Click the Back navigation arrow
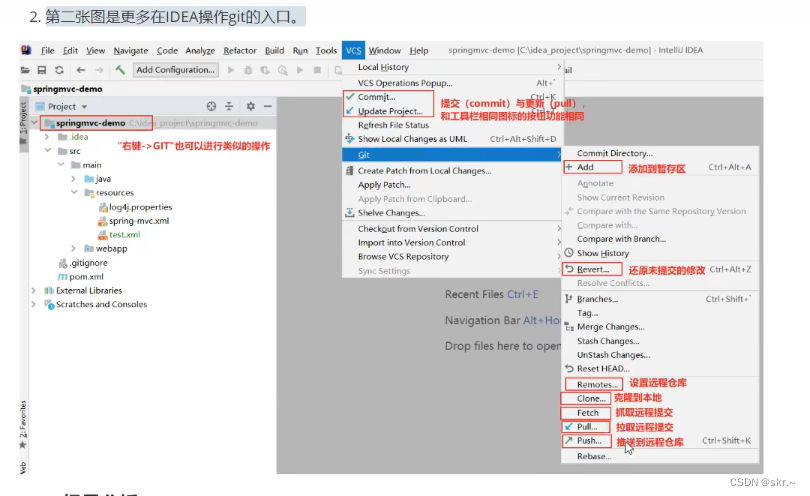The height and width of the screenshot is (496, 810). pos(81,70)
